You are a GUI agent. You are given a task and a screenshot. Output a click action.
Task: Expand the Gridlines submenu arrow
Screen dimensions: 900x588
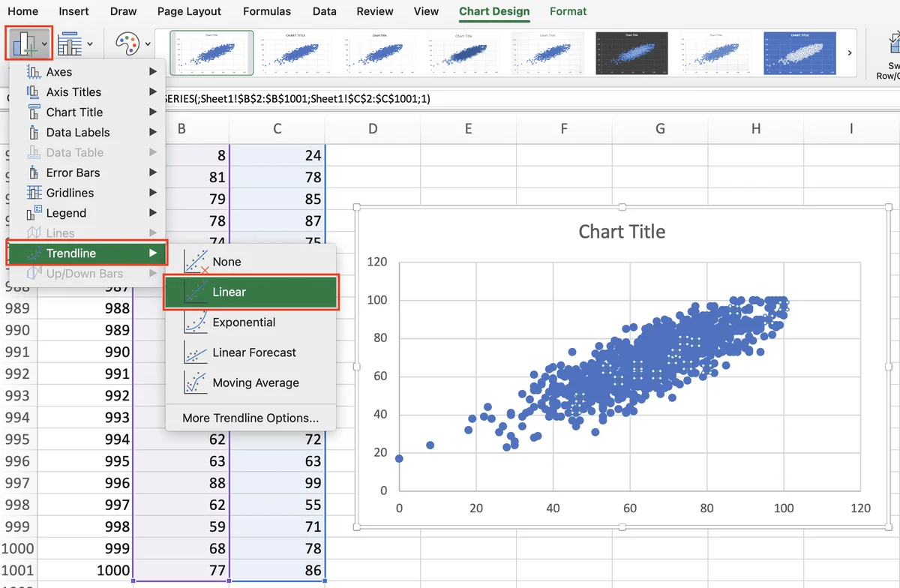(x=153, y=193)
